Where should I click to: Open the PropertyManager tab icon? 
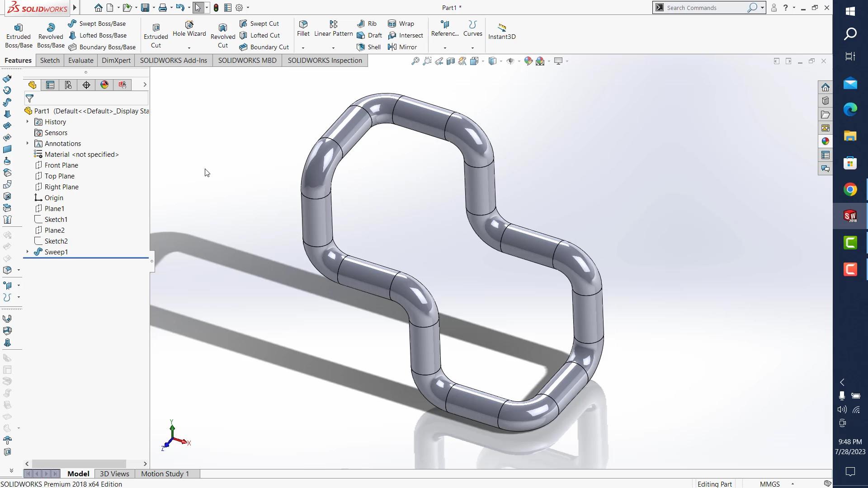(x=50, y=85)
